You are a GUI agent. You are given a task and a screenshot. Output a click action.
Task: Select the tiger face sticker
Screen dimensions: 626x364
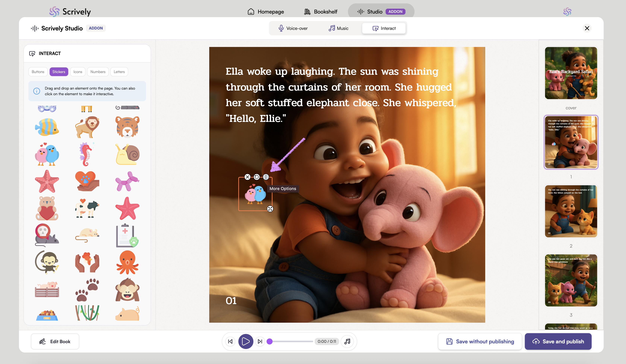pyautogui.click(x=127, y=127)
